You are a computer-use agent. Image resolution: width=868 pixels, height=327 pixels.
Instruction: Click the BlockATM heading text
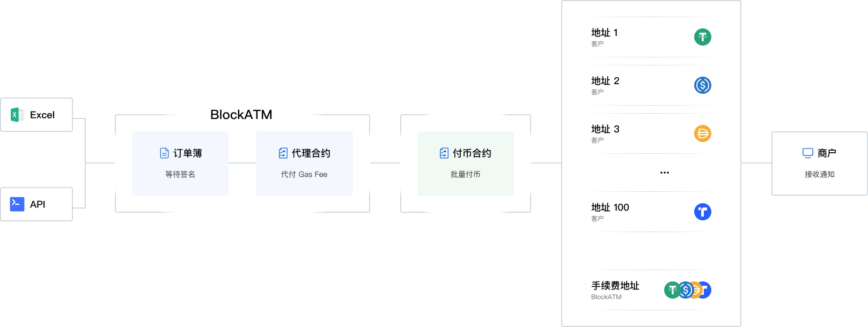tap(241, 115)
